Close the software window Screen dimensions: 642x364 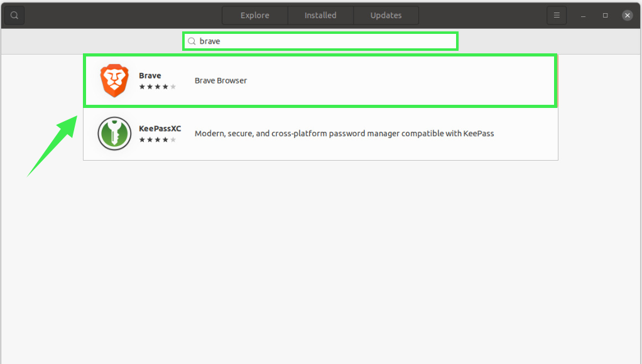pyautogui.click(x=628, y=16)
